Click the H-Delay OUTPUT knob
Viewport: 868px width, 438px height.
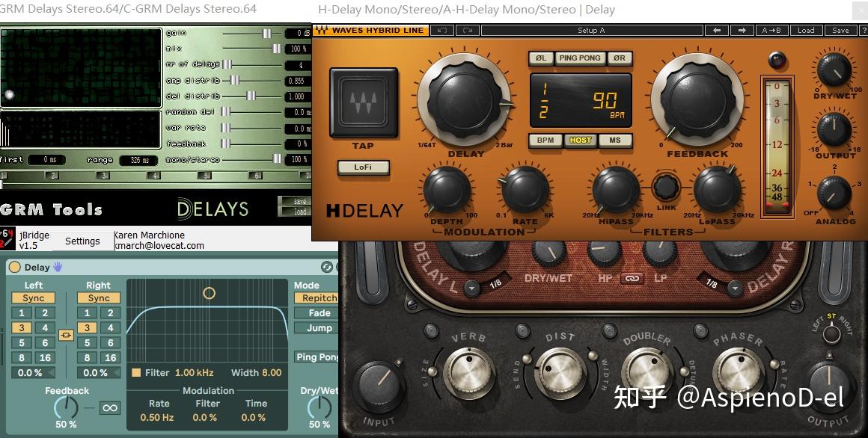[x=834, y=129]
